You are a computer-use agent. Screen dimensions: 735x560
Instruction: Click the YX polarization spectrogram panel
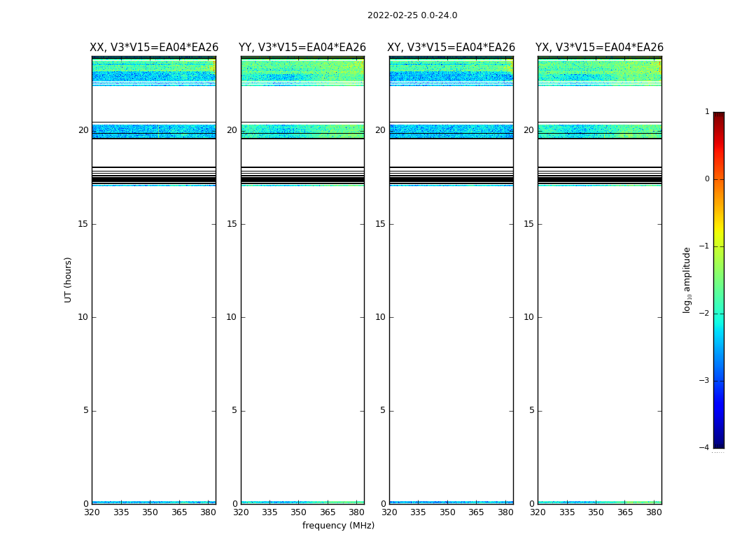click(x=599, y=280)
